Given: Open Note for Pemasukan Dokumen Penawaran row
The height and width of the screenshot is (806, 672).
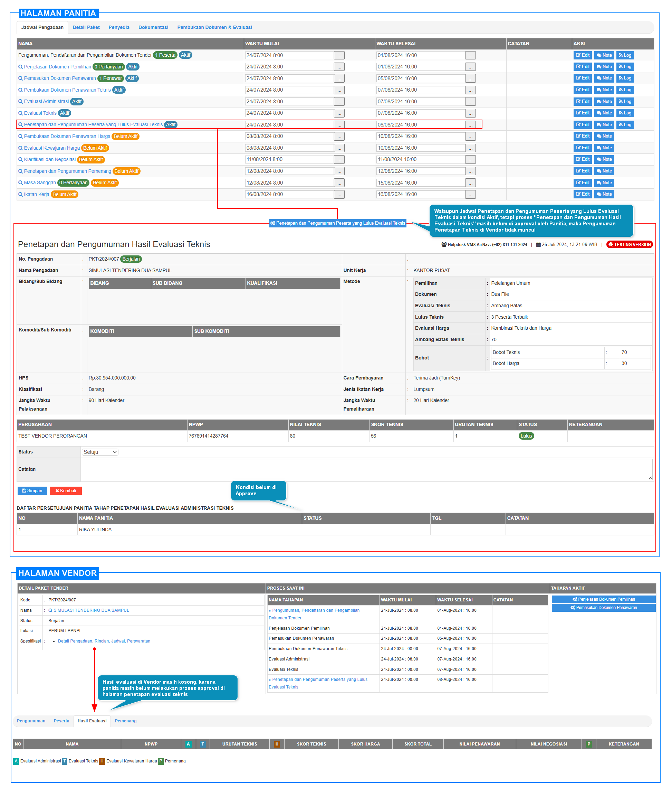Looking at the screenshot, I should tap(604, 78).
